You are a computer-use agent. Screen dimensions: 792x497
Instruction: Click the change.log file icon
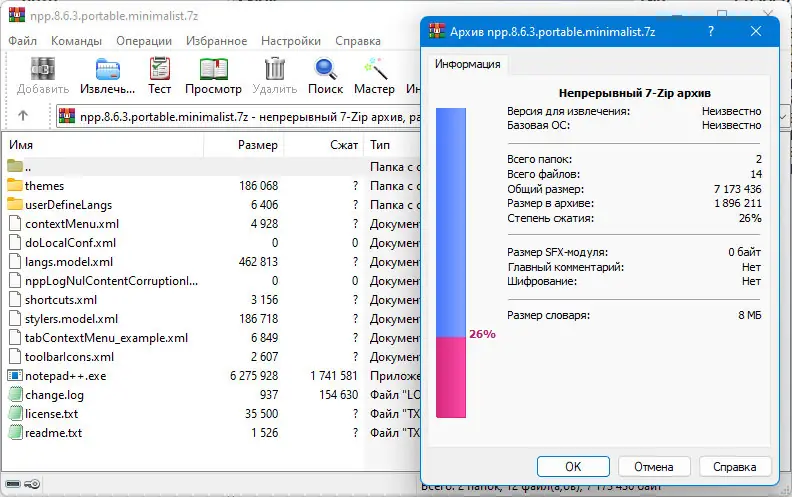16,394
